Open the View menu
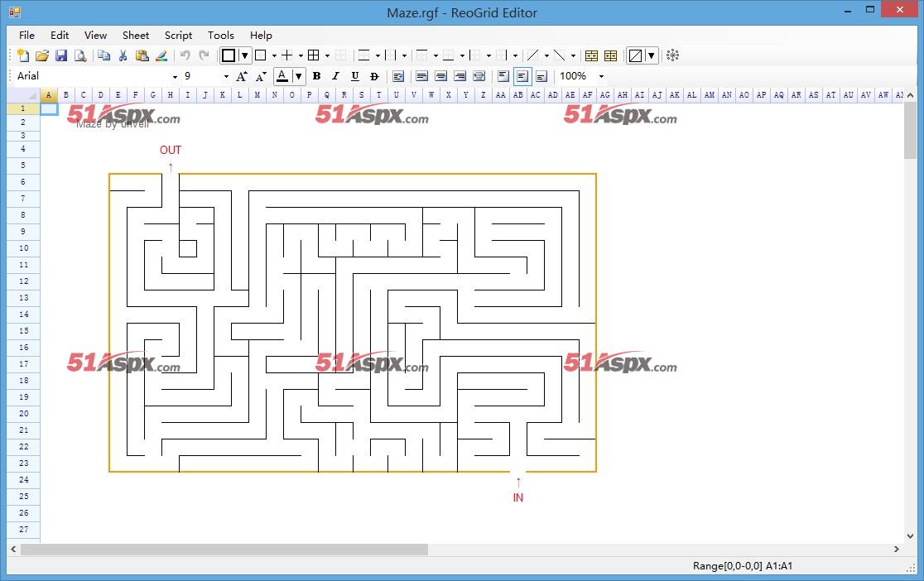The image size is (924, 581). [95, 36]
